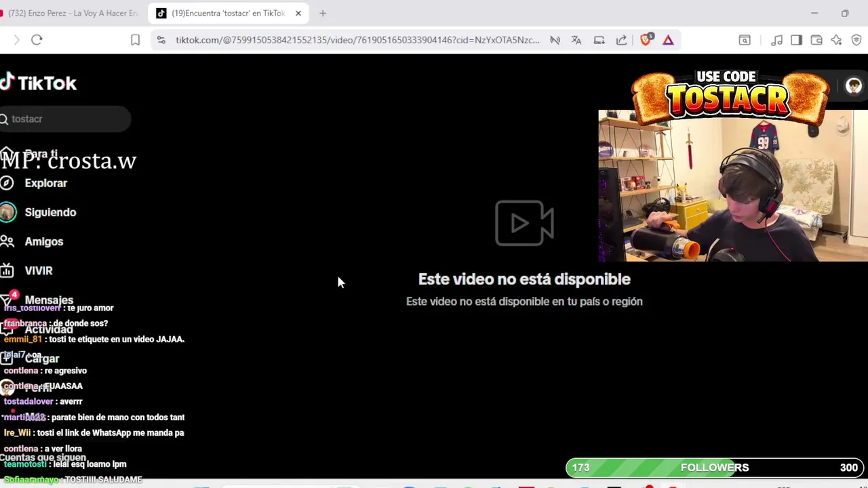Screen dimensions: 868x488
Task: Open Brave Shields lion icon
Action: [646, 39]
